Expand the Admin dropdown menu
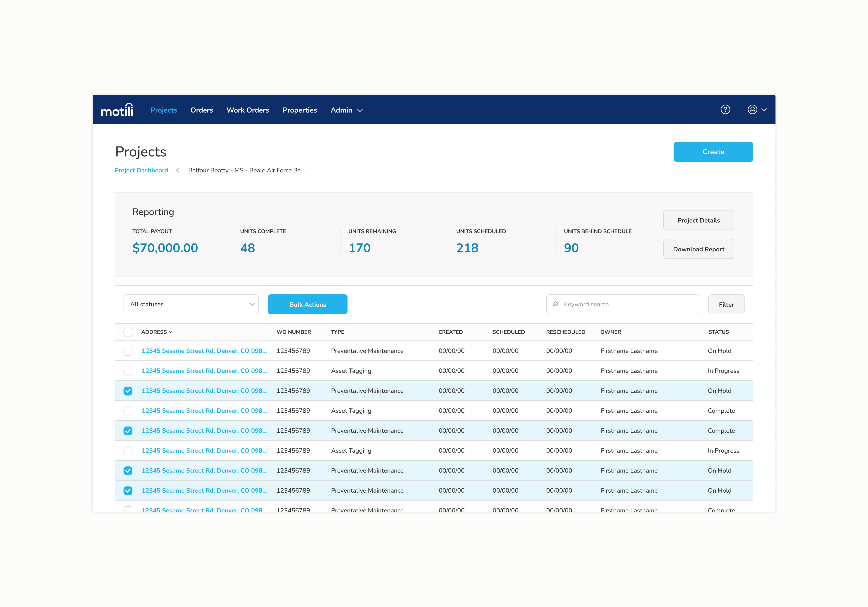Screen dimensions: 868x607 [346, 110]
